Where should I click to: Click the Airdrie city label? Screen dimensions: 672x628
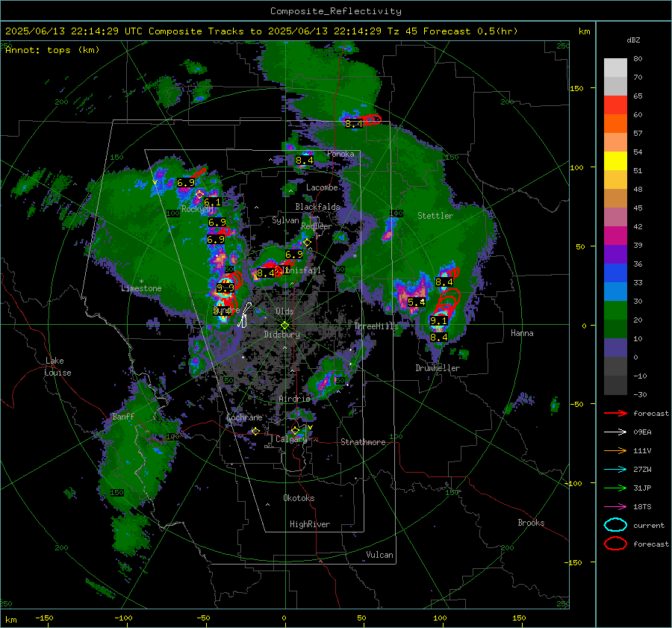294,399
